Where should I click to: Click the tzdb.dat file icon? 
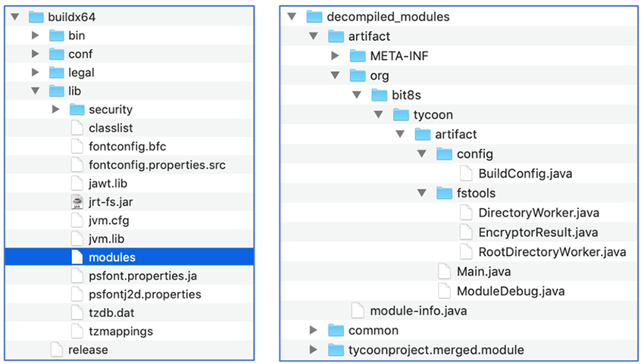click(76, 313)
